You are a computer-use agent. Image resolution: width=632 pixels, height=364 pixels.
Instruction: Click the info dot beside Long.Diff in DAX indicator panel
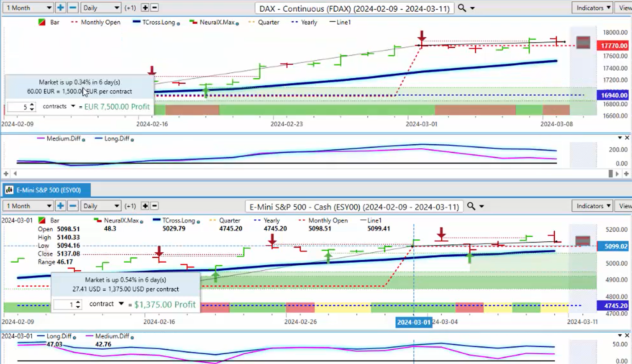point(132,140)
